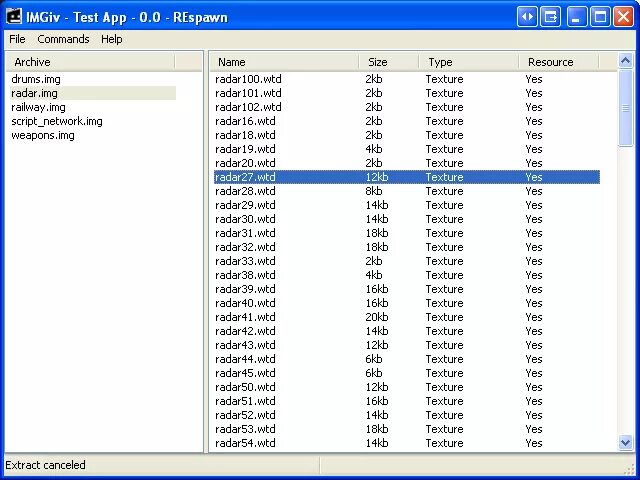Sort archives by the Archive column header

(90, 62)
